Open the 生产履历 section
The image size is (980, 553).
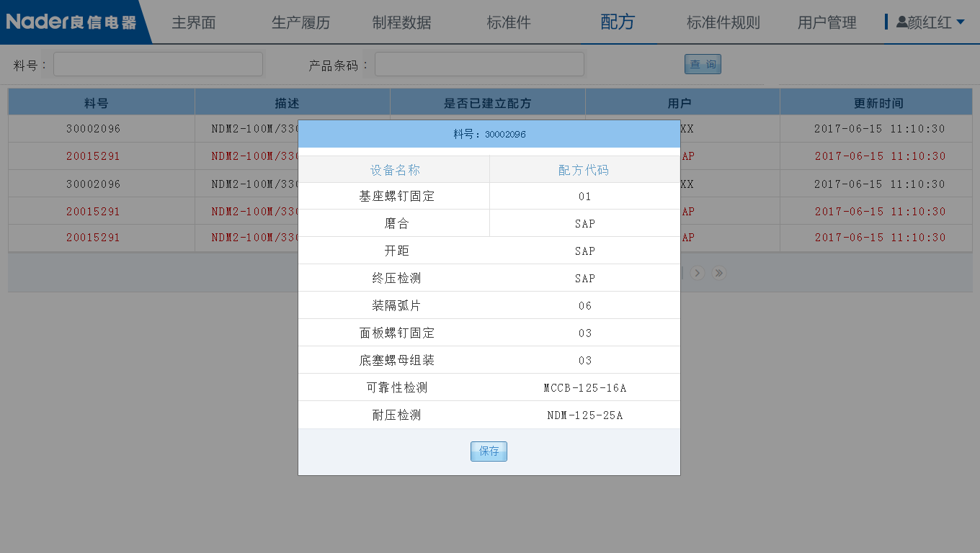click(300, 22)
